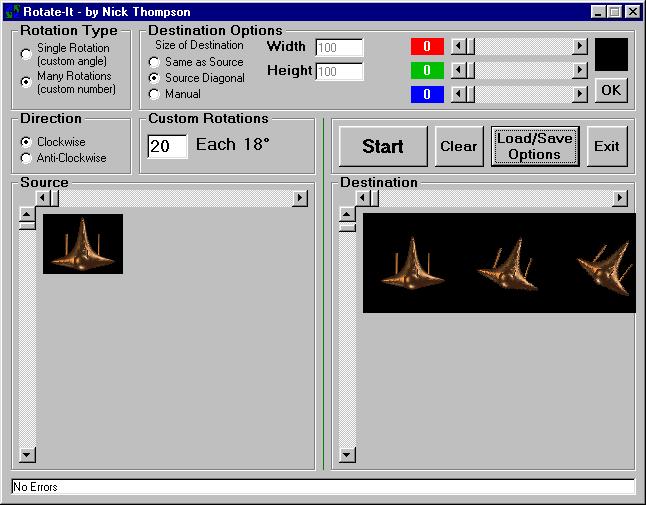Confirm color with OK button
Screen dimensions: 646x505
click(x=611, y=90)
